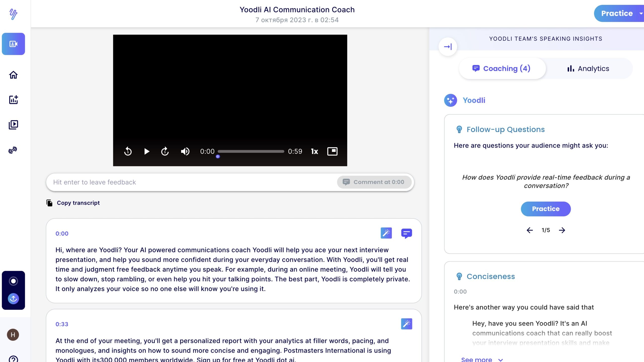This screenshot has height=362, width=644.
Task: Switch to the Analytics tab
Action: [x=588, y=68]
